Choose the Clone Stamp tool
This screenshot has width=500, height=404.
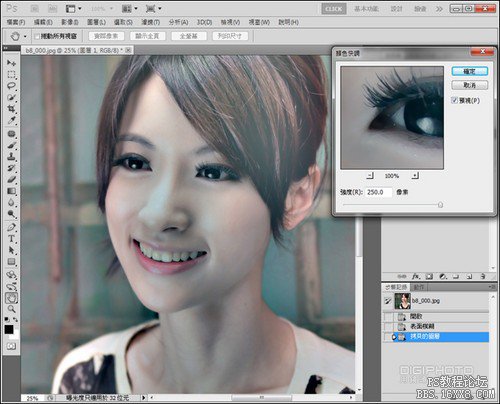(x=11, y=156)
